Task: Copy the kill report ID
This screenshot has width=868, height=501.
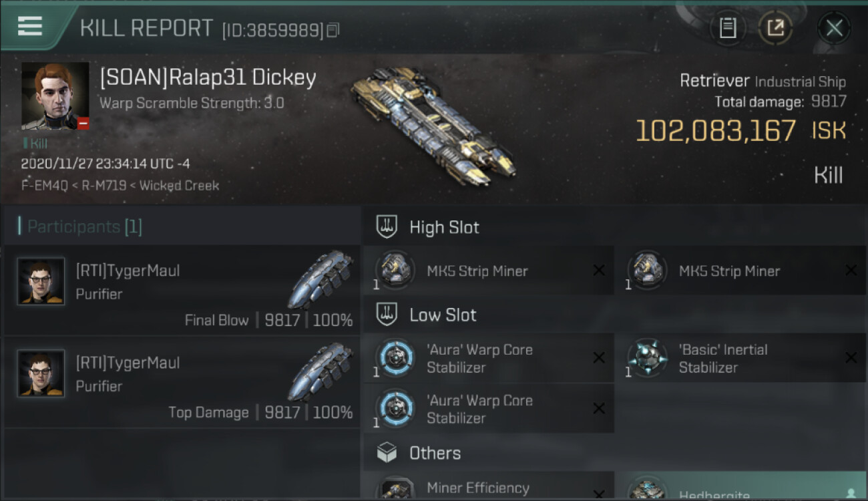Action: pos(333,30)
